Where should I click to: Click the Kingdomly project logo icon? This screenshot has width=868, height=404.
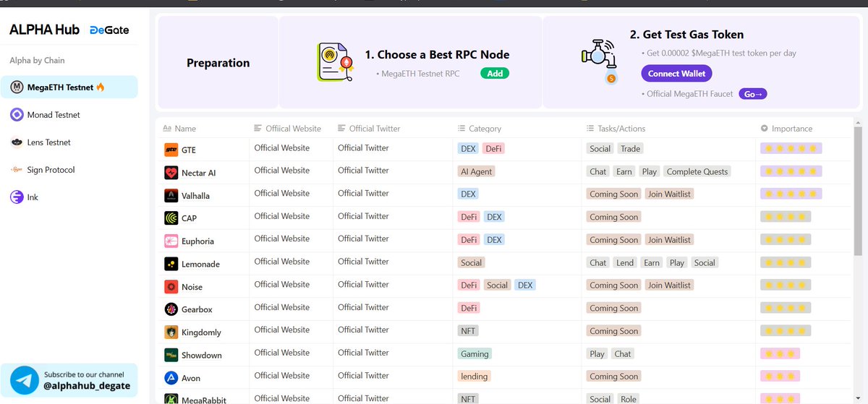coord(171,332)
